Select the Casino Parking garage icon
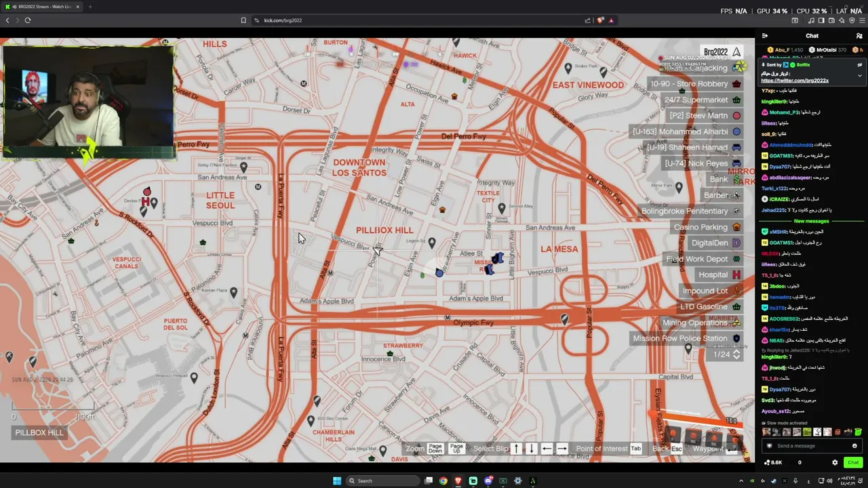This screenshot has height=488, width=868. (736, 227)
